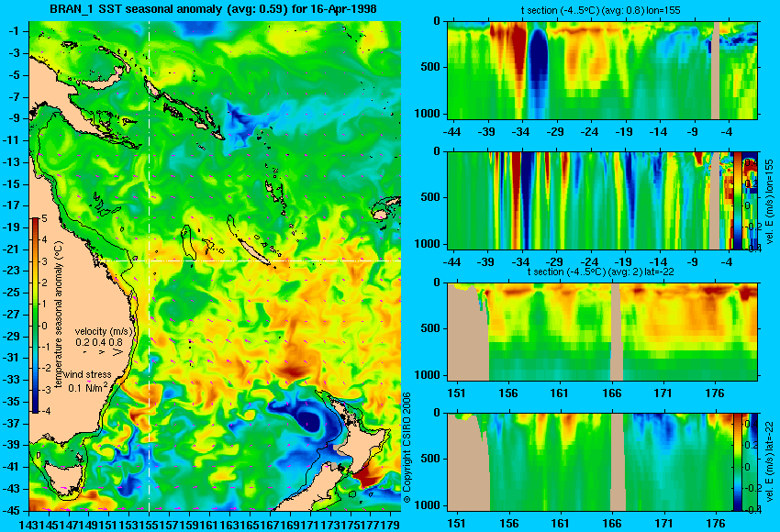Click the 'wind stress' legend label
Image resolution: width=780 pixels, height=532 pixels.
(87, 374)
